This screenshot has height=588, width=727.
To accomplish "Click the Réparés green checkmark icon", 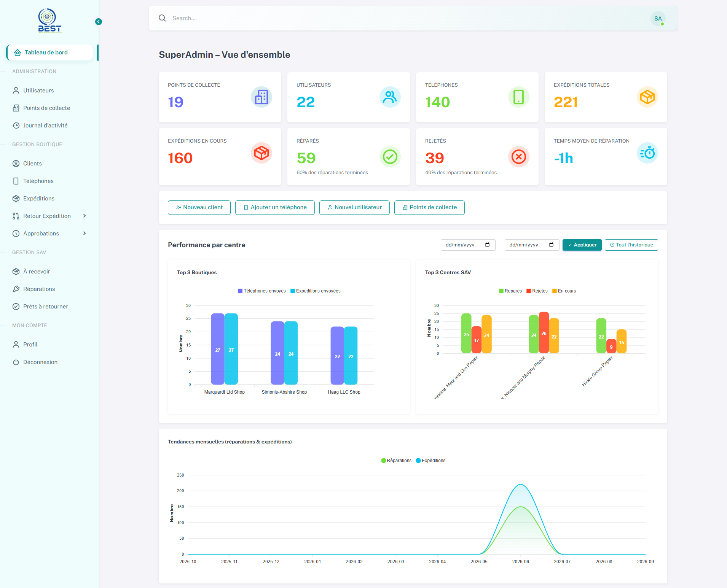I will click(390, 157).
